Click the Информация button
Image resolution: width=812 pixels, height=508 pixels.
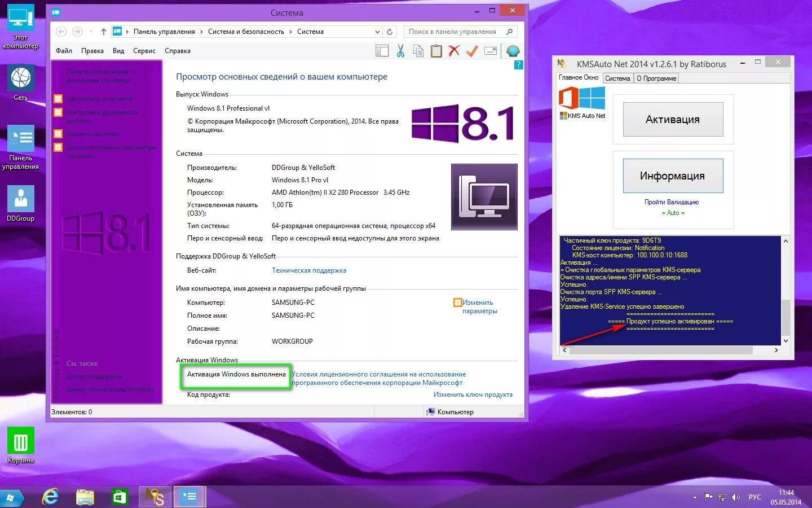673,176
